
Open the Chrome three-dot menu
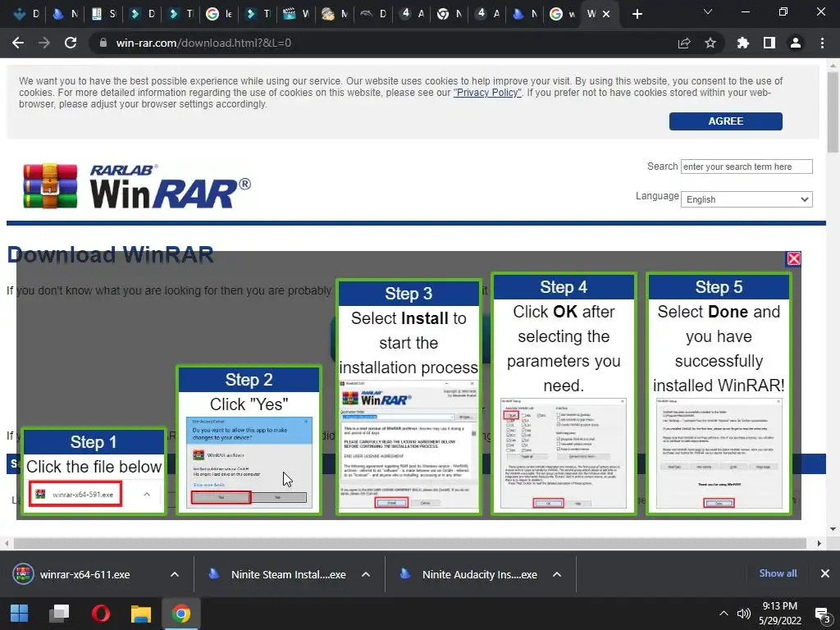click(x=822, y=43)
